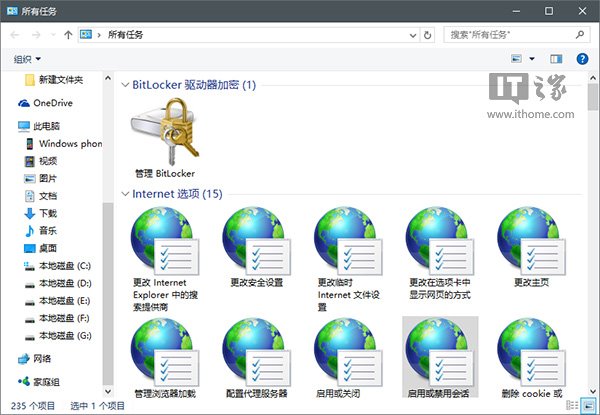Open 本地磁盘 (C:) in sidebar
The width and height of the screenshot is (600, 415).
[x=57, y=265]
